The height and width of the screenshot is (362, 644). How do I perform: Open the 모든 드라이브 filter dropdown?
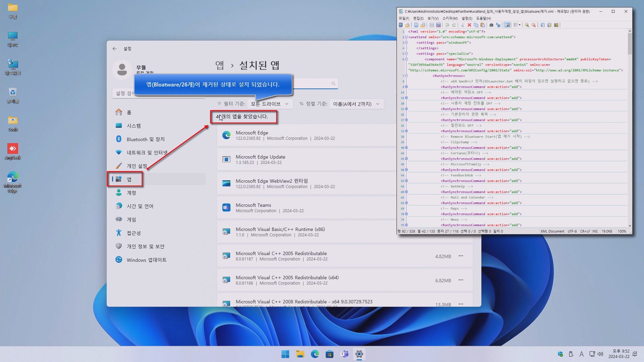pyautogui.click(x=270, y=104)
